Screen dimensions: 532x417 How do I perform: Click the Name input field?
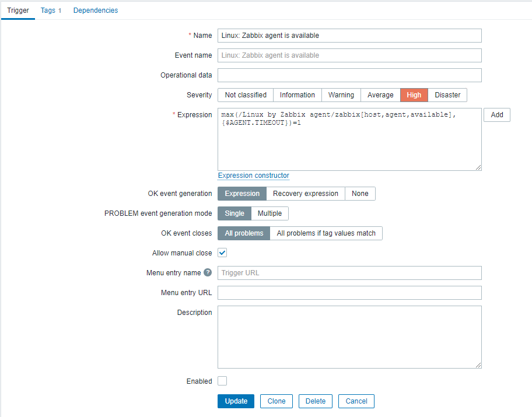pyautogui.click(x=349, y=36)
